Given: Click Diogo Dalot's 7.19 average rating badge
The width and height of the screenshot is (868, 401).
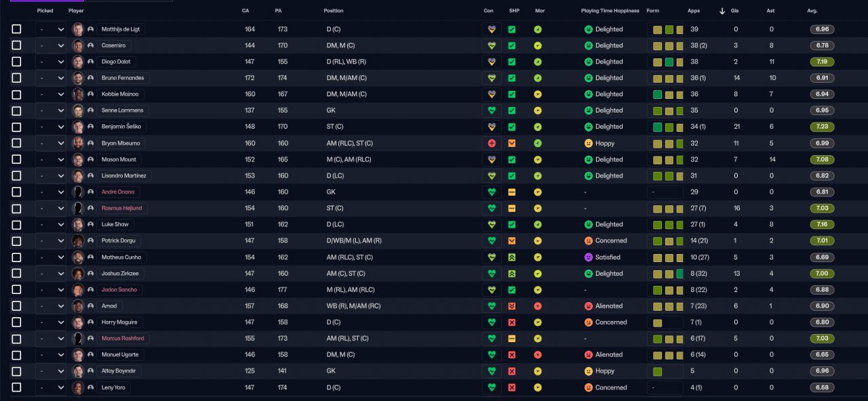Looking at the screenshot, I should 821,62.
